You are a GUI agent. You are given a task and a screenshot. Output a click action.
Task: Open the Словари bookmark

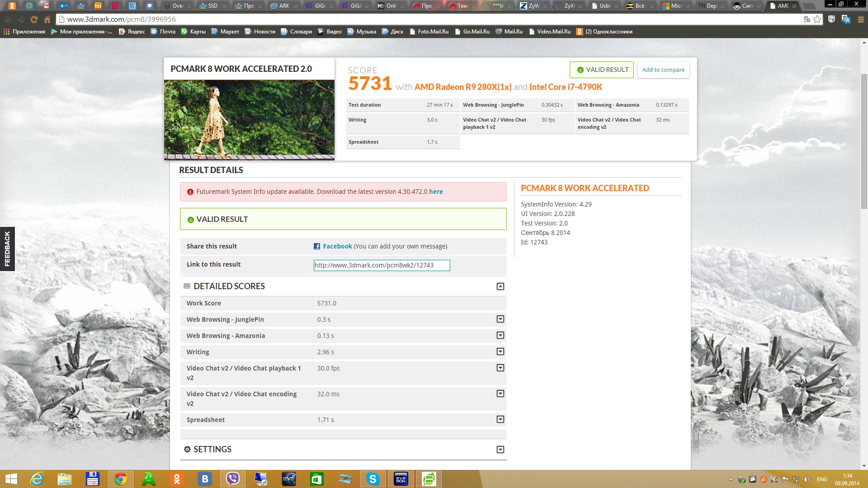coord(296,32)
